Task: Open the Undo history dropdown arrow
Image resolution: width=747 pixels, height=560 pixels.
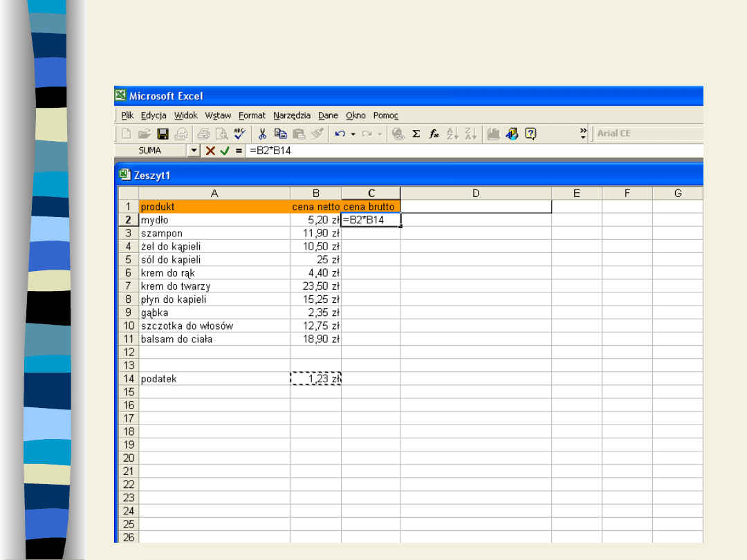Action: click(353, 134)
